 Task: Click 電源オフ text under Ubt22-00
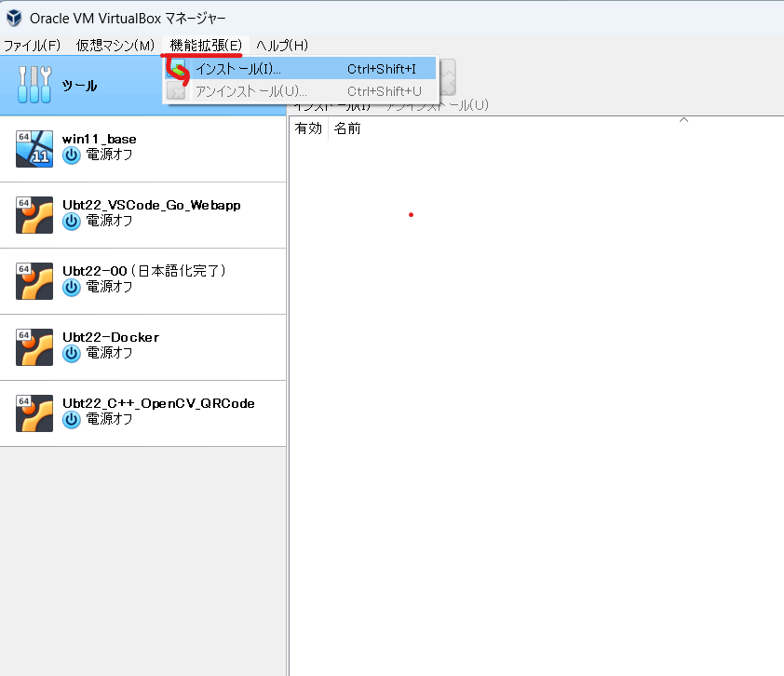pyautogui.click(x=110, y=287)
